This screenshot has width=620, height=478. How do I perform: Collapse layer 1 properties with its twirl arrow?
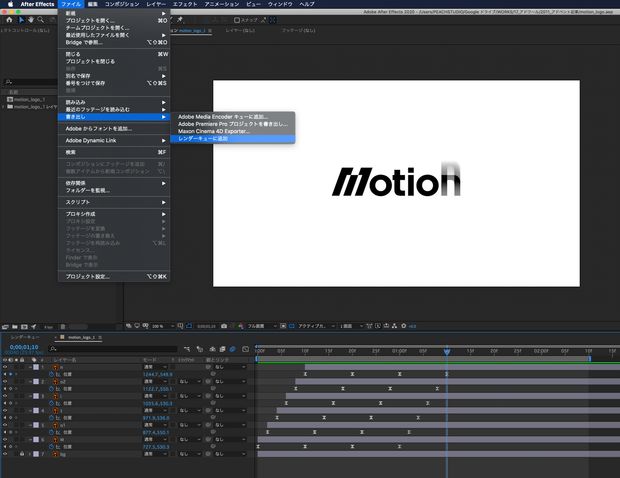coord(30,367)
